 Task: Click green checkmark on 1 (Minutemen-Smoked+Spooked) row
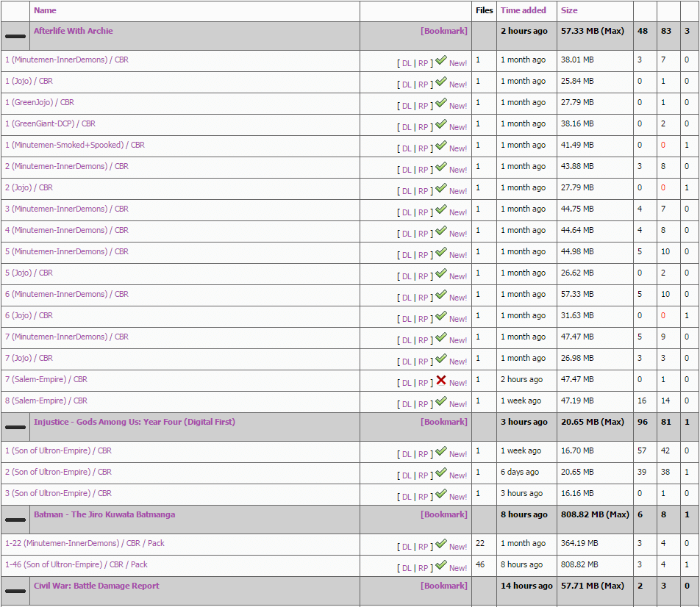(441, 145)
